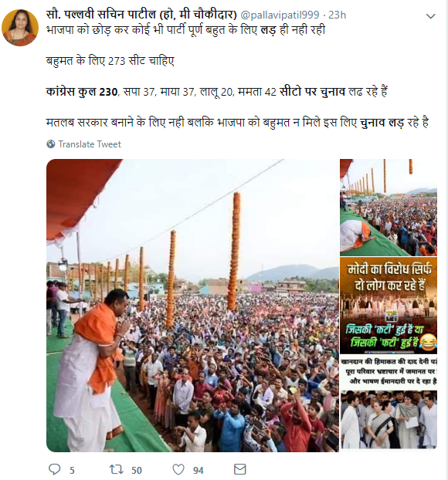Image resolution: width=448 pixels, height=480 pixels.
Task: Like the tweet with heart icon
Action: (178, 469)
